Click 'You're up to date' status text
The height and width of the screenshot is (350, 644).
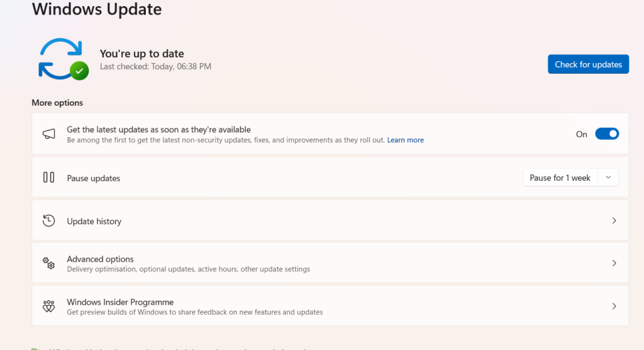[142, 54]
